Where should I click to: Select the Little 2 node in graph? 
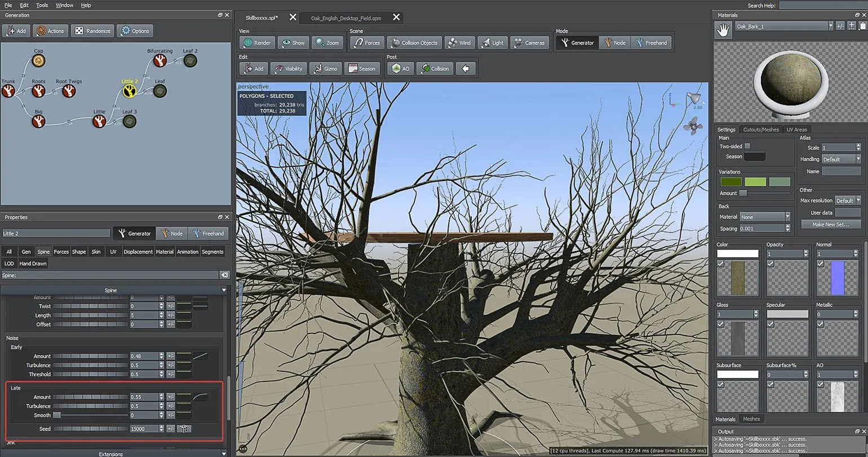(x=130, y=91)
